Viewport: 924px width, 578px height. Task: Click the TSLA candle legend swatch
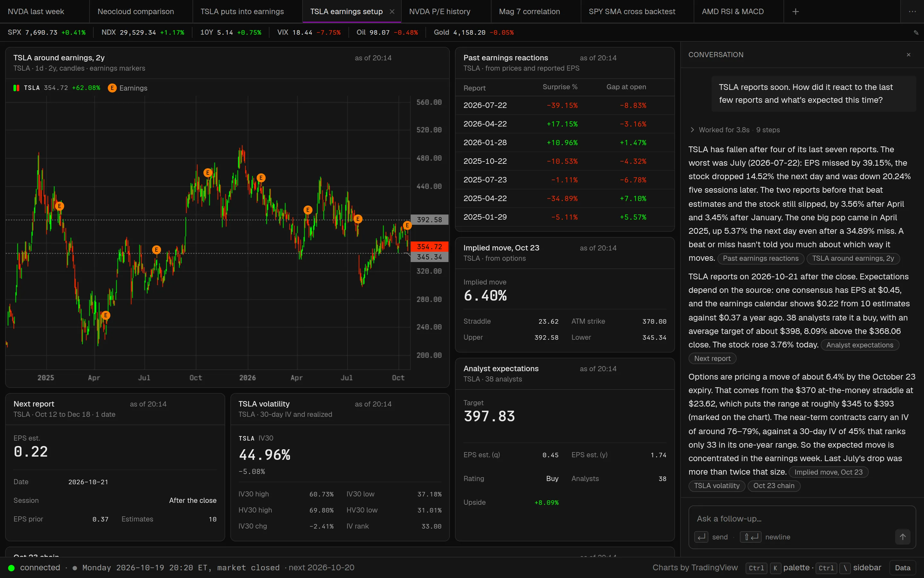click(16, 88)
